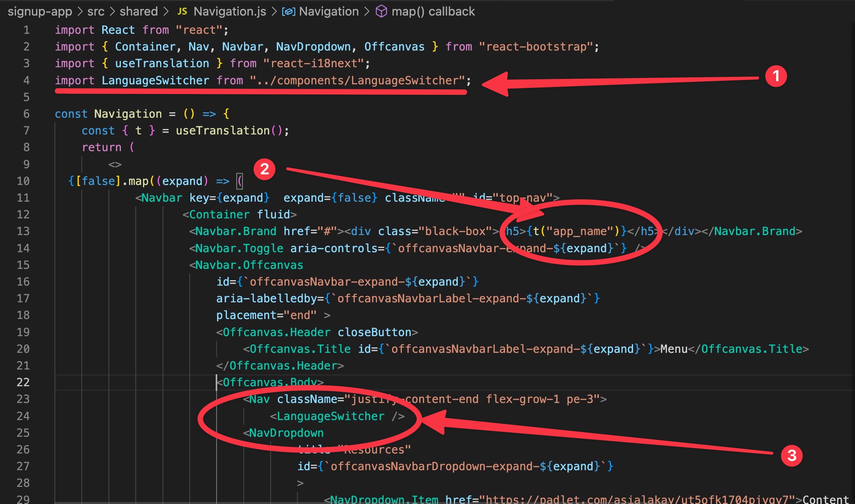Click the cube icon before map() callback
The width and height of the screenshot is (855, 504).
381,12
